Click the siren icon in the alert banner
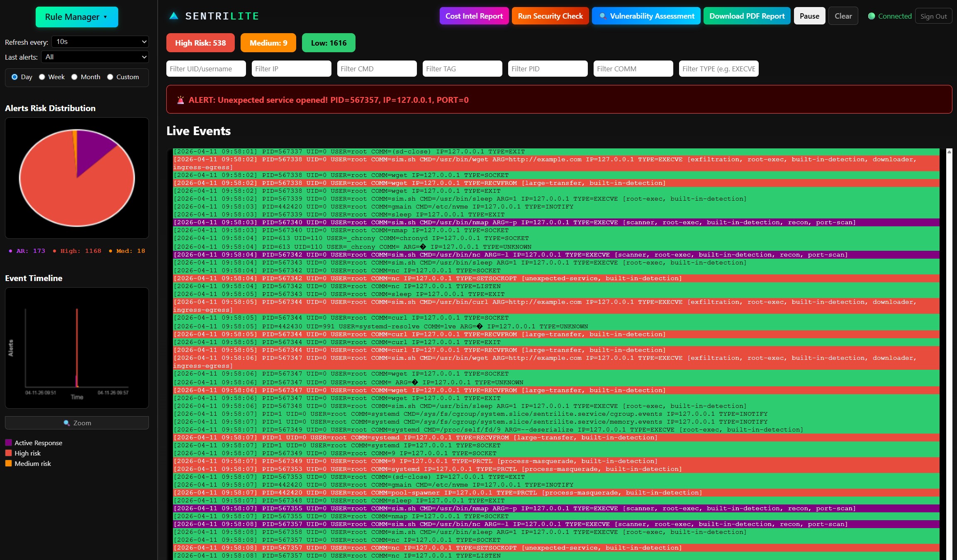Viewport: 957px width, 560px height. [x=181, y=99]
